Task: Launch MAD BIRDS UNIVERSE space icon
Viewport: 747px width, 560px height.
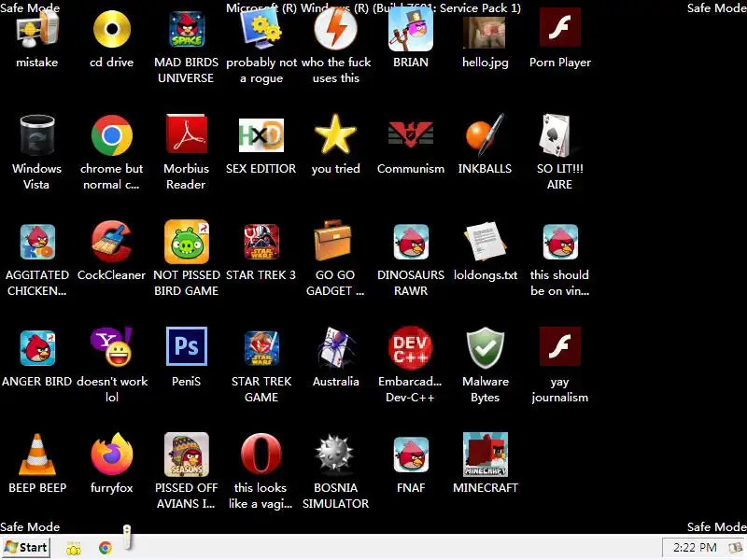Action: (186, 30)
